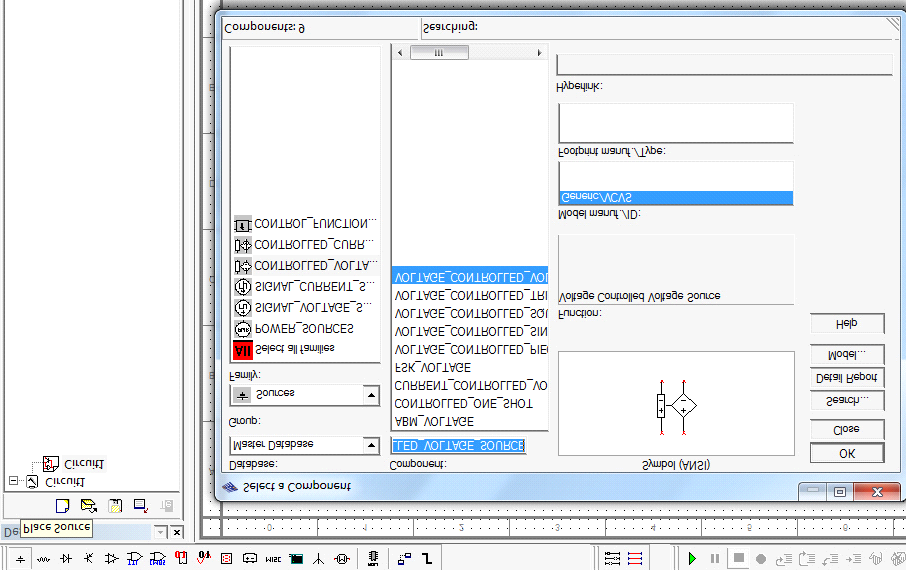Click the Search... button
Screen dimensions: 906x570
[847, 400]
